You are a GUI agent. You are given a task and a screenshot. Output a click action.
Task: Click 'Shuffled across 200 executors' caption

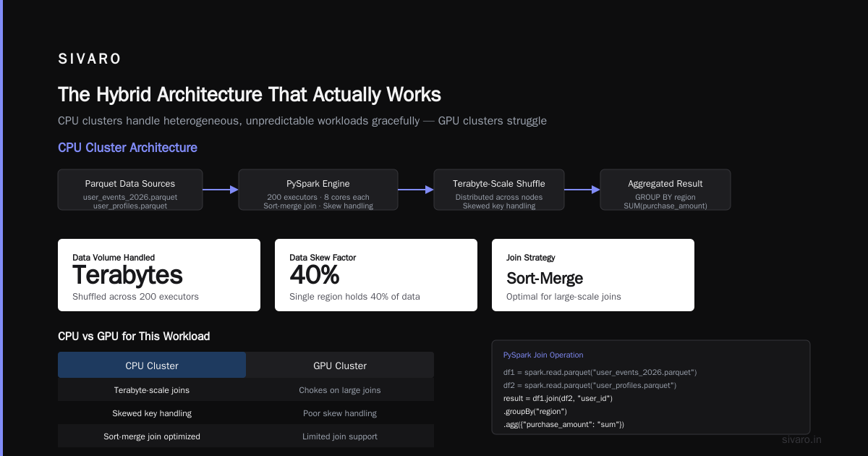point(135,297)
